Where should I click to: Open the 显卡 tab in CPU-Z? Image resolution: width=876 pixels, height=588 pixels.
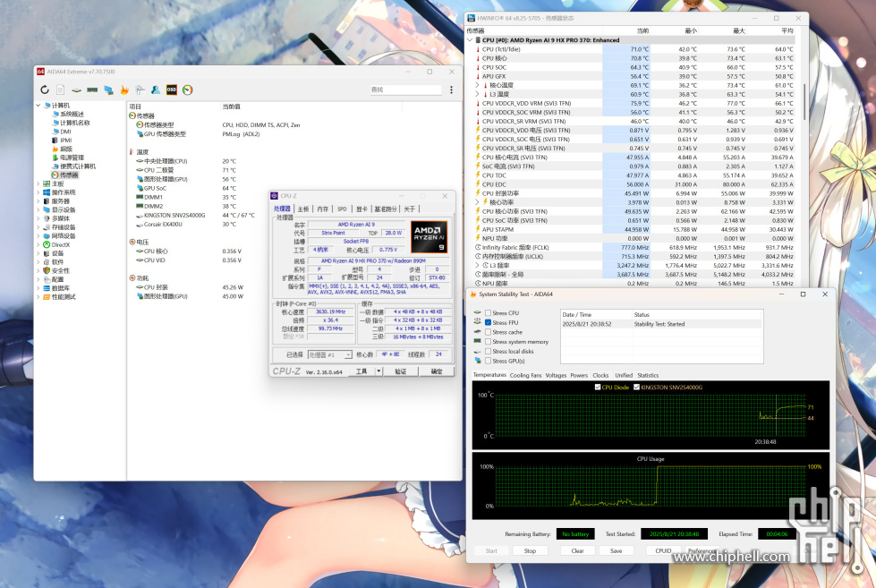[362, 209]
